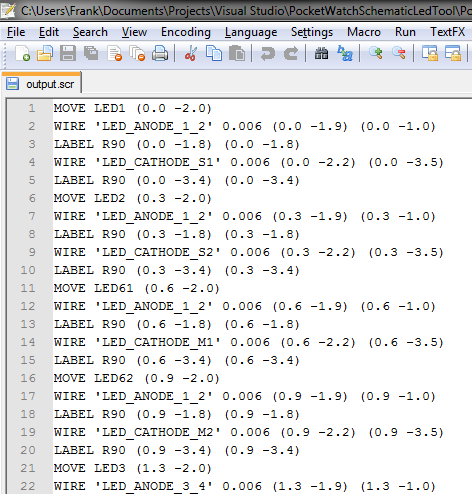Viewport: 472px width, 494px height.
Task: Click the text 'MOVE LED61 (0.6 -2.0)'
Action: pyautogui.click(x=137, y=288)
